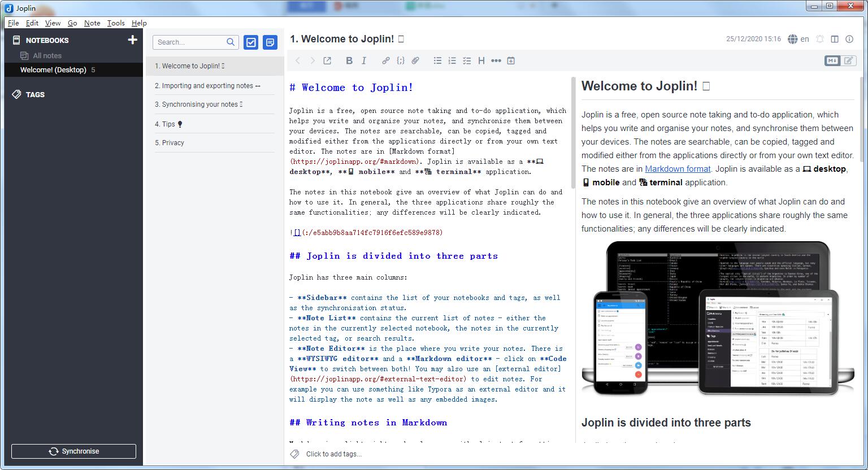Insert a checkbox list

click(467, 60)
